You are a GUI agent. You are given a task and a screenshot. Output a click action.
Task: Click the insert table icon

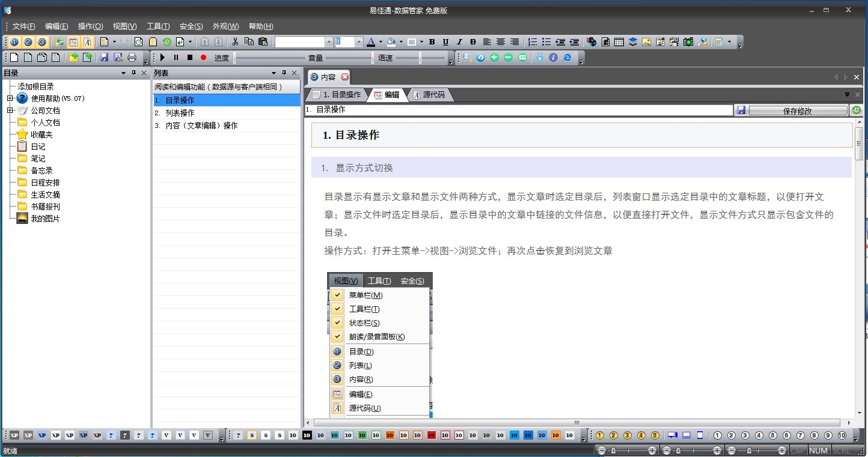[x=619, y=42]
